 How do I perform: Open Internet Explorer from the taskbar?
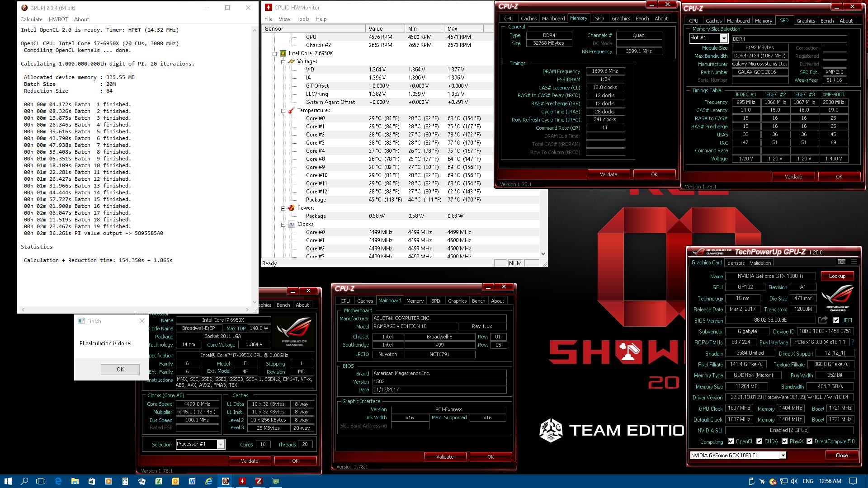coord(209,481)
